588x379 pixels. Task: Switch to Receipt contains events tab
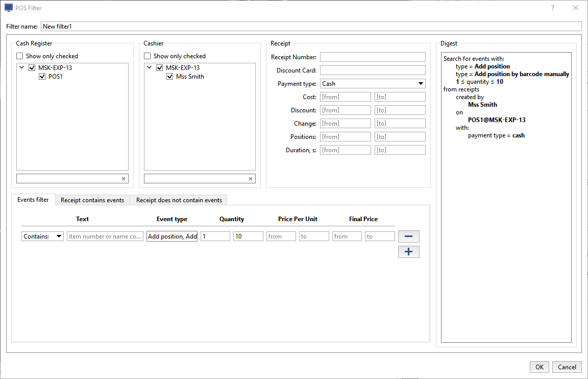tap(92, 200)
